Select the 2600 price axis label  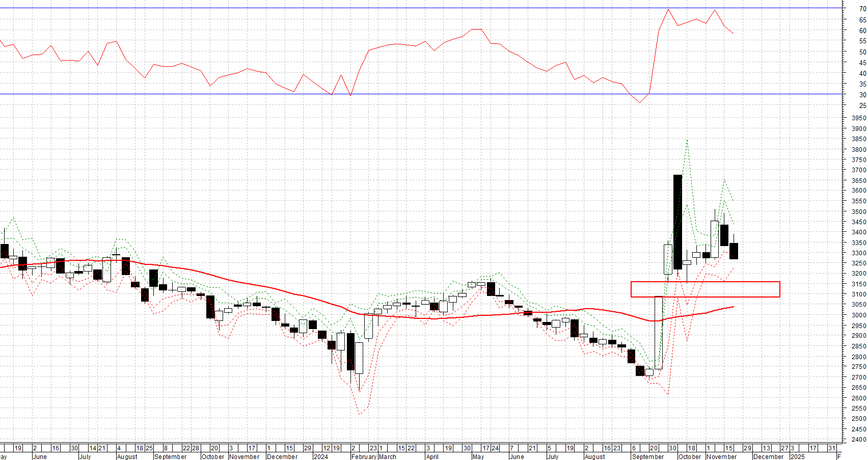pyautogui.click(x=858, y=398)
